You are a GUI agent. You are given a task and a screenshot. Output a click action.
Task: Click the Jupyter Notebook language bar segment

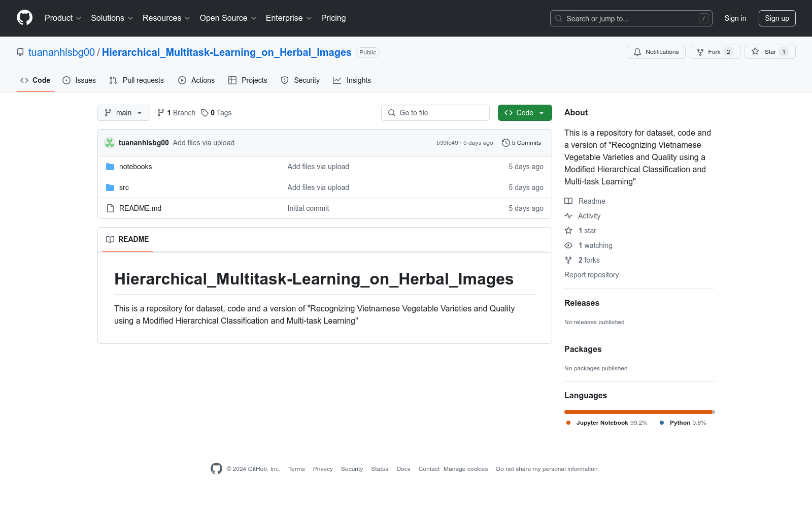638,412
